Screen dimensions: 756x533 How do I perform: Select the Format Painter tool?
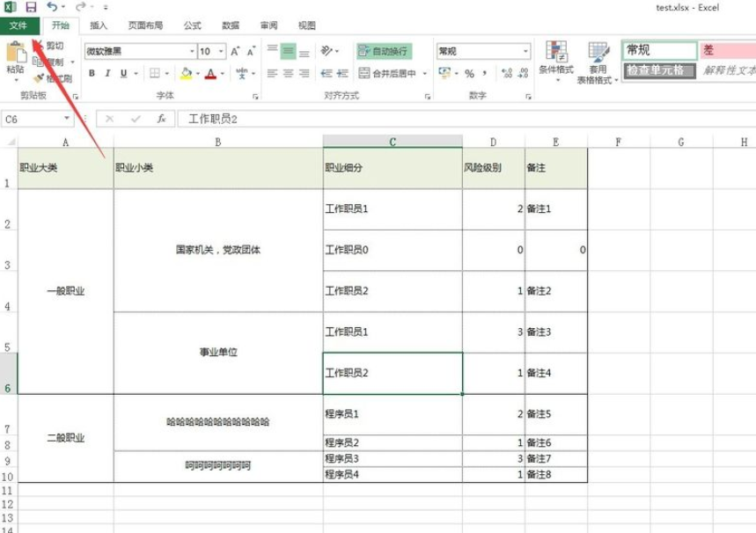click(40, 77)
